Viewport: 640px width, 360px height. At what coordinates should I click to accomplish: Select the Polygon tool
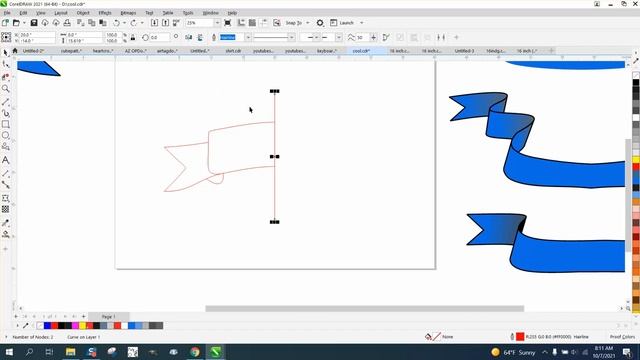click(x=5, y=146)
